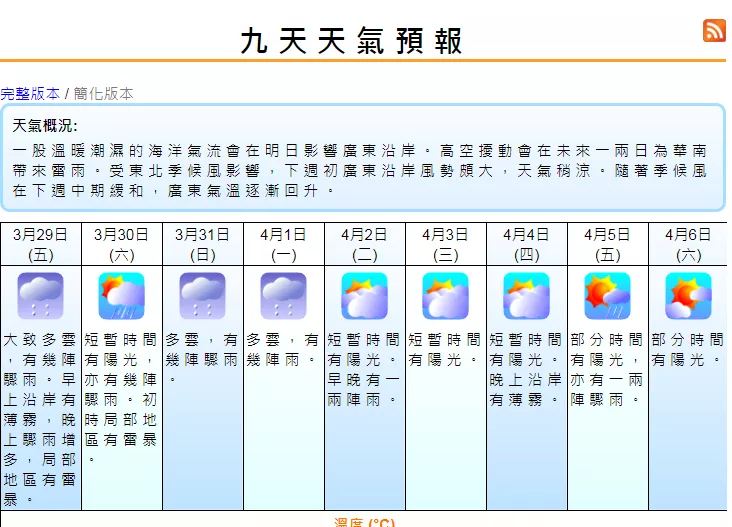Viewport: 732px width, 527px height.
Task: Select the 4月5日 (五) date header
Action: 607,245
